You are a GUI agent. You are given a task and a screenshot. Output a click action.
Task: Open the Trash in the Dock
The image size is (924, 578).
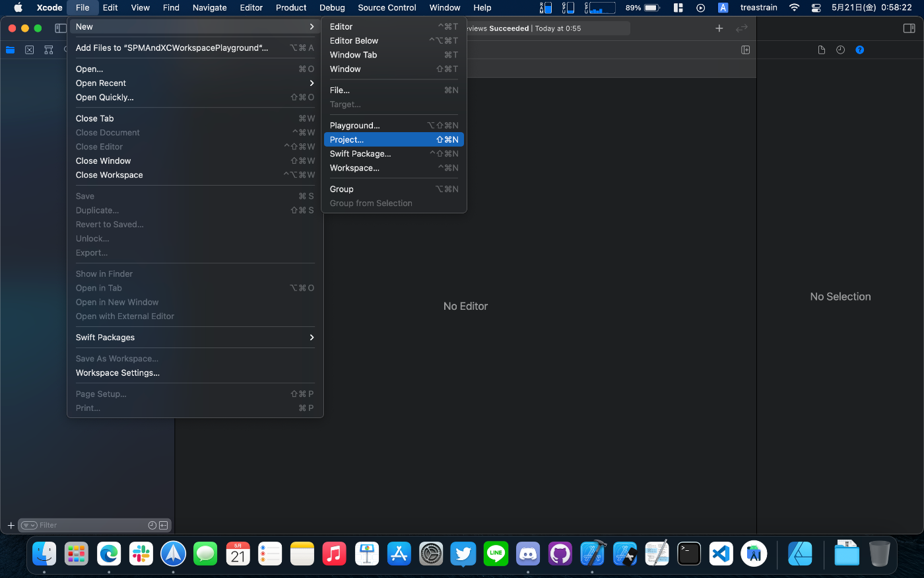[879, 554]
